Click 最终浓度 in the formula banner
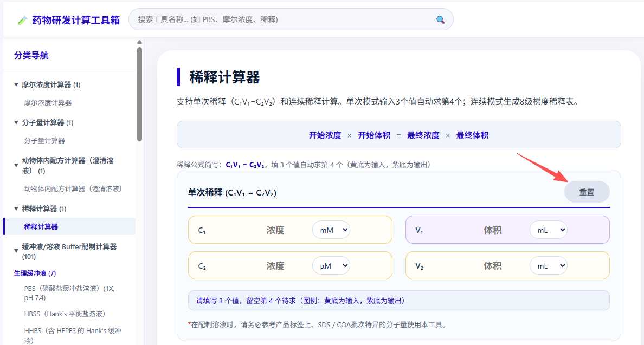This screenshot has height=345, width=644. 423,135
